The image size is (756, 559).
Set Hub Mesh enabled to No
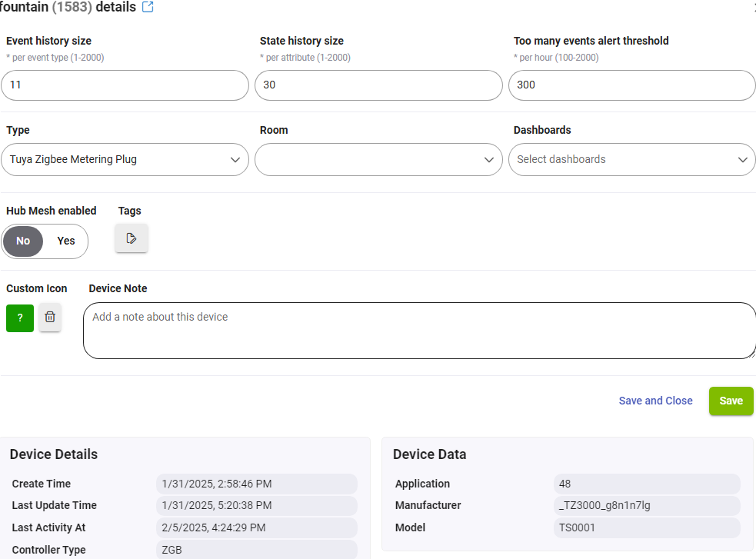click(24, 241)
